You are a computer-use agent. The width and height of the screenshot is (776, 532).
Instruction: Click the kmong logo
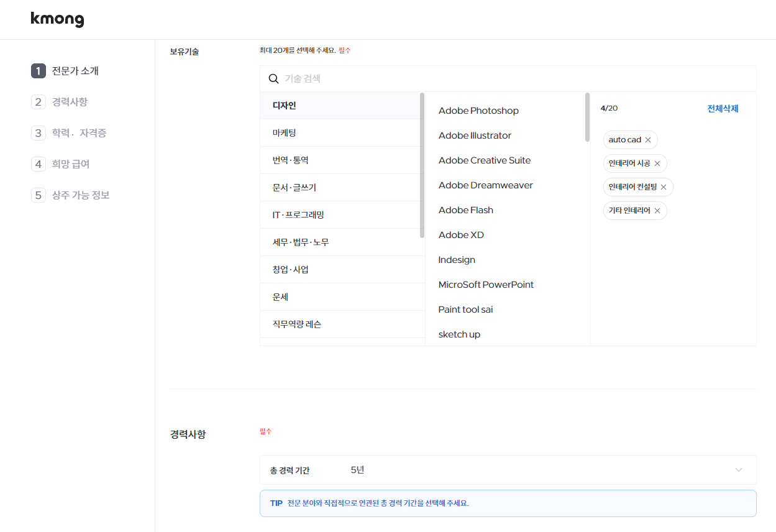click(x=57, y=19)
